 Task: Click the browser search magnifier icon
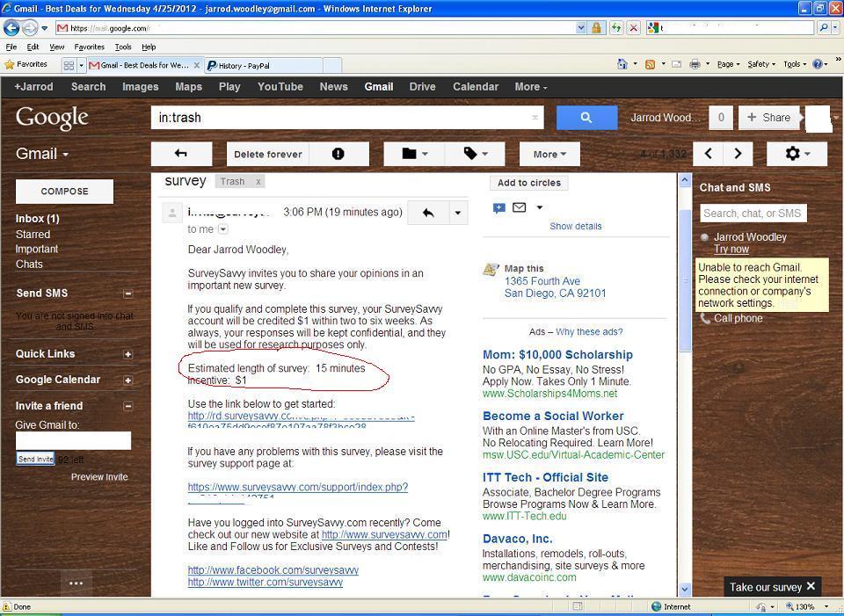(824, 28)
